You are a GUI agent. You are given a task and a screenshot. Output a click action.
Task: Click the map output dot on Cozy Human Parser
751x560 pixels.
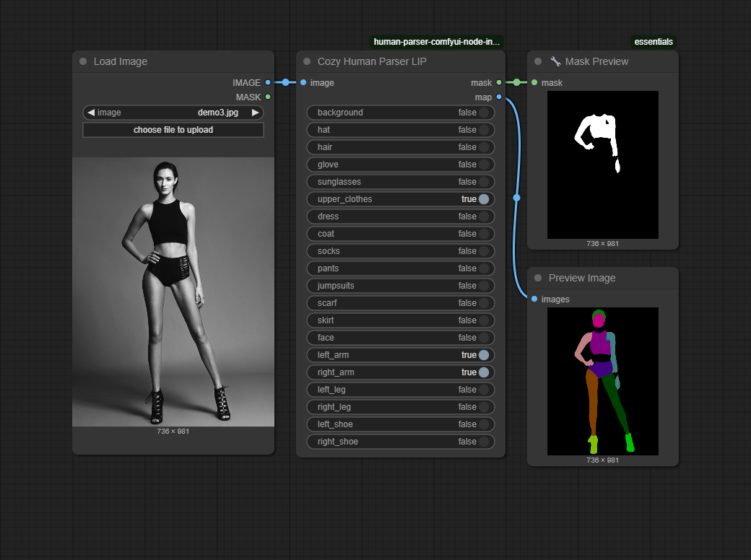pos(499,97)
